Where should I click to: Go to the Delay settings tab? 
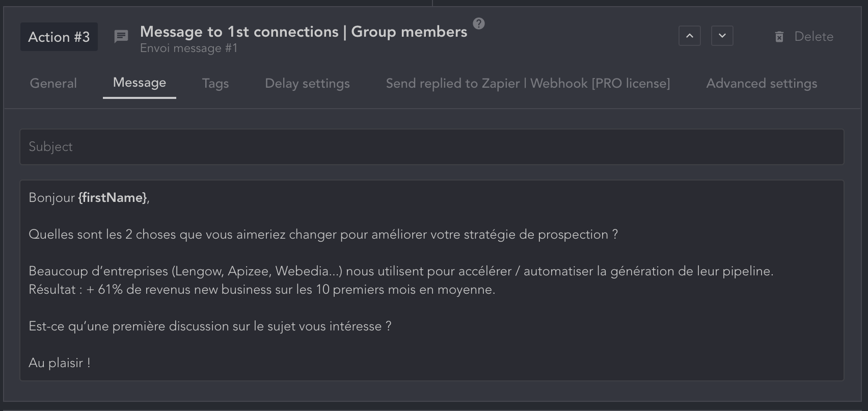pos(307,84)
